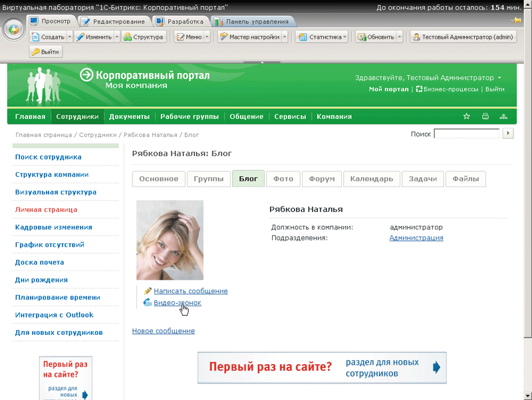This screenshot has height=400, width=532.
Task: Open the Задачи profile tab
Action: point(423,179)
